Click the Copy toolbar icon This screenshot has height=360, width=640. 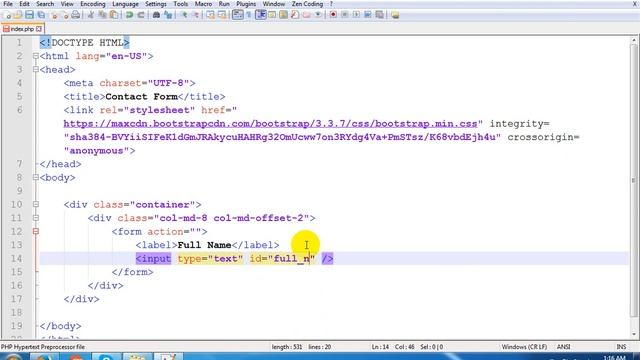click(102, 15)
